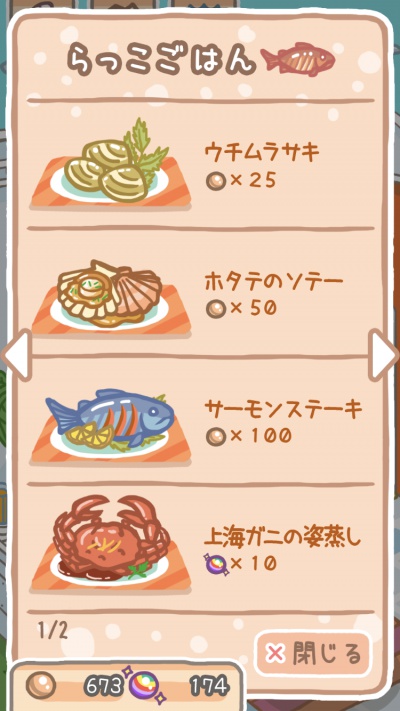Go to the next page with the right arrow

click(383, 355)
